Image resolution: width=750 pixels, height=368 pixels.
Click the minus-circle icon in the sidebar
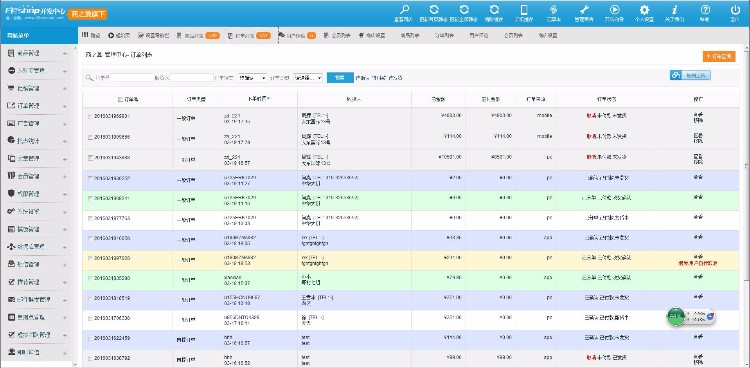click(x=11, y=70)
